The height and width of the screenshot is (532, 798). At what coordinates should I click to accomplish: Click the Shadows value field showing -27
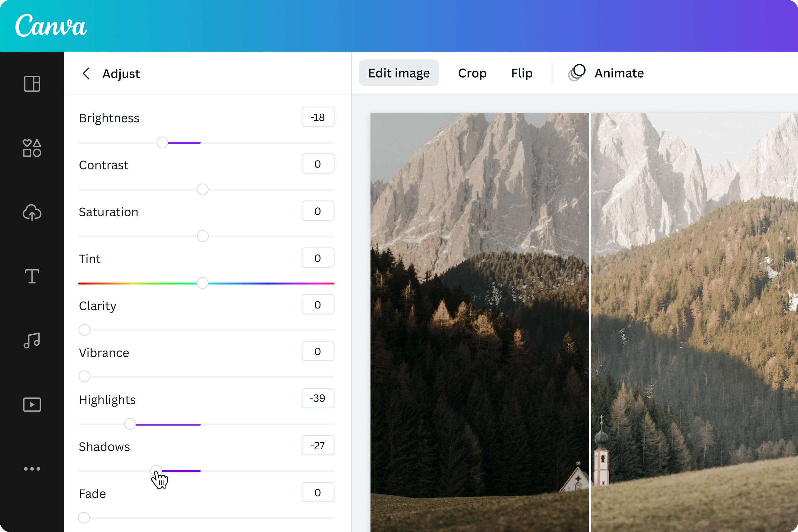point(318,445)
